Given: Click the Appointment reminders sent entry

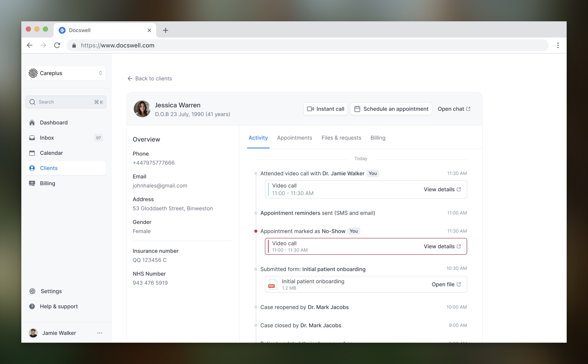Looking at the screenshot, I should point(318,213).
